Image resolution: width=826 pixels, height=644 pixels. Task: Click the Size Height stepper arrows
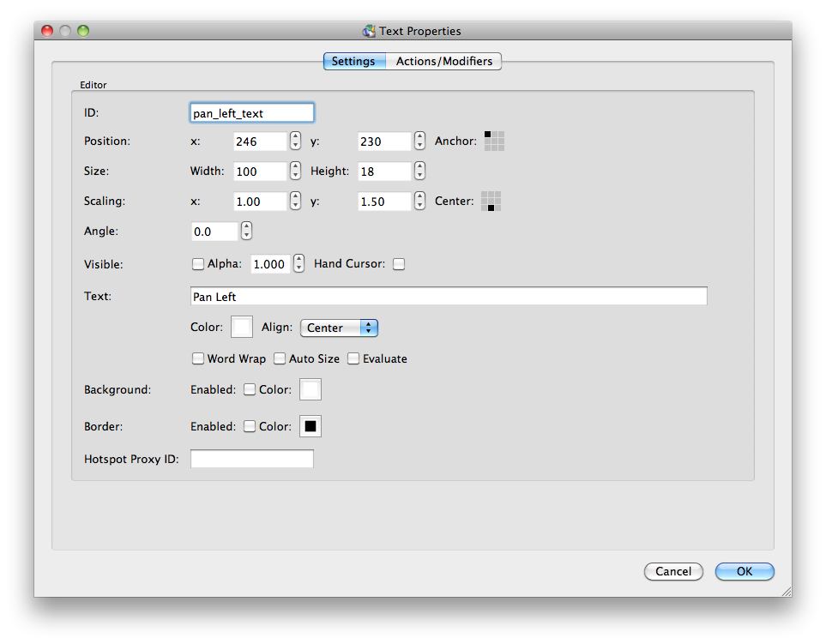[x=419, y=172]
